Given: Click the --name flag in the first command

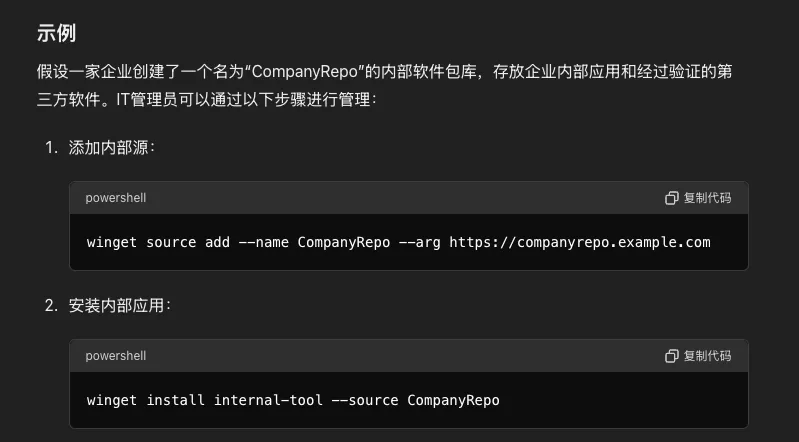Looking at the screenshot, I should [x=264, y=242].
